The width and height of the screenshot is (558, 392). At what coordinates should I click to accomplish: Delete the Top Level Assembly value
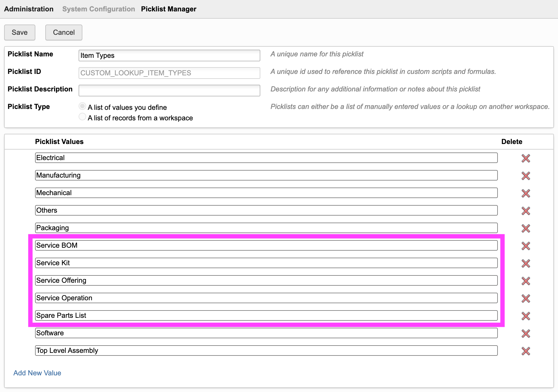tap(526, 351)
